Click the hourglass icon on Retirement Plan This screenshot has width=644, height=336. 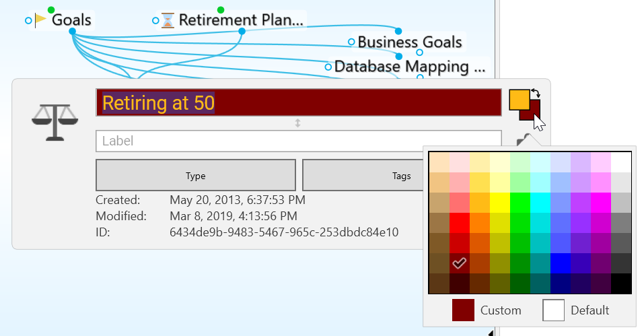click(168, 20)
